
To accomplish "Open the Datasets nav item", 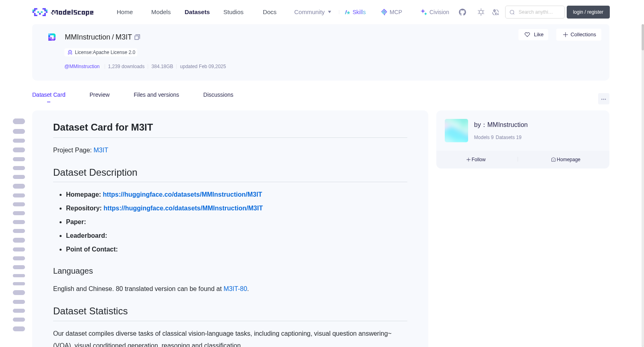I will 197,12.
